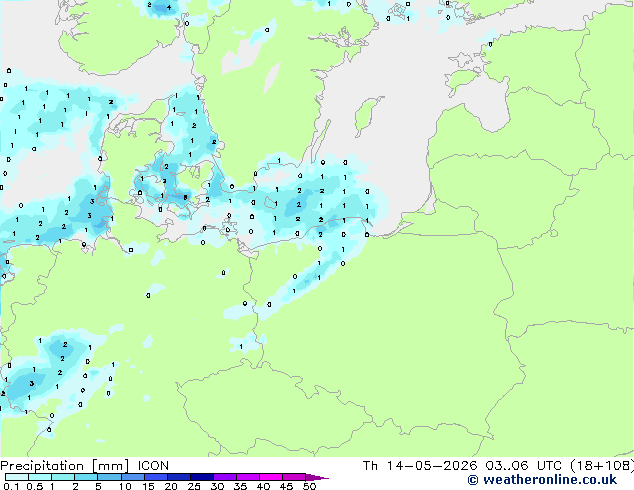Click the forecast time "03..06 UTC"

point(523,466)
